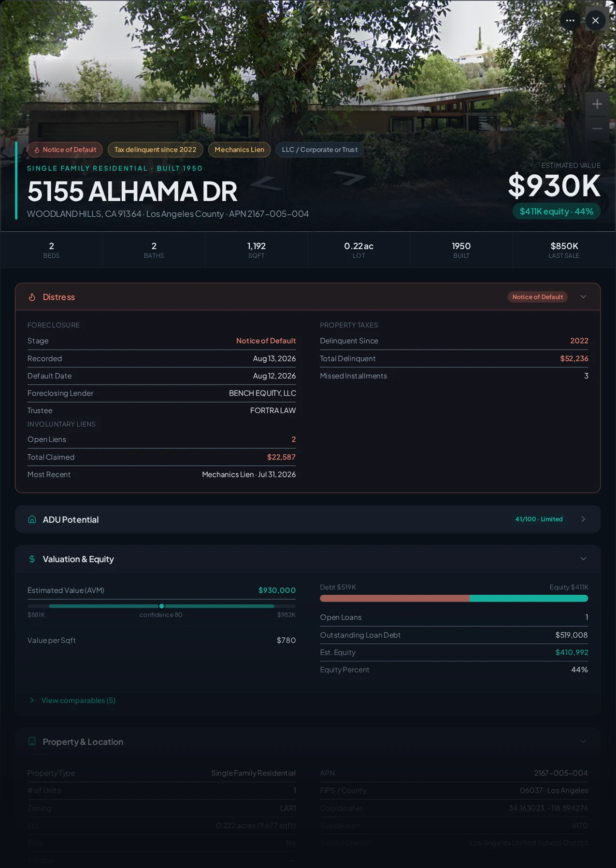
Task: Click the house icon beside ADU Potential
Action: pos(32,519)
